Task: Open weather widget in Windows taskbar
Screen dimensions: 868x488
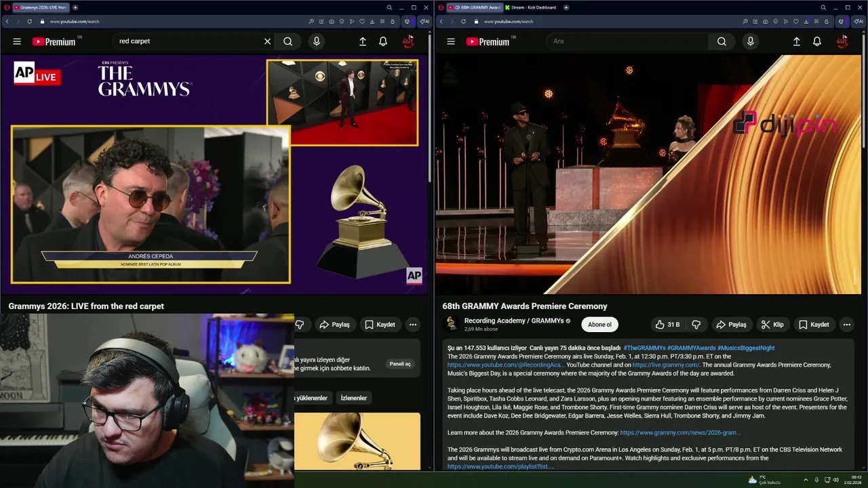Action: [765, 480]
